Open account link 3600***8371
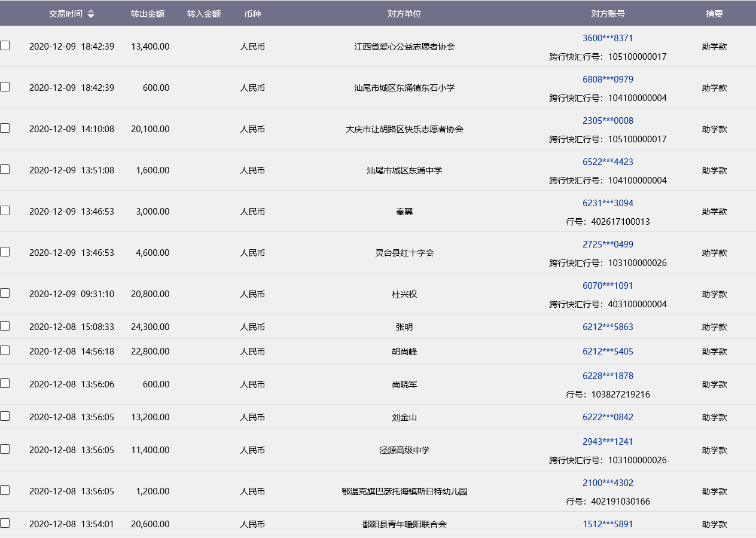Screen dimensions: 756x538 608,38
